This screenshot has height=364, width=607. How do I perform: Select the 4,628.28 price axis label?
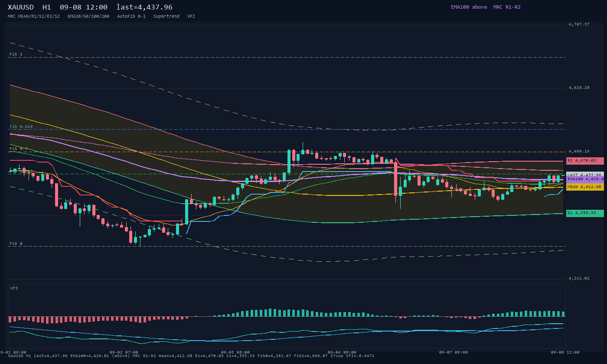point(579,88)
